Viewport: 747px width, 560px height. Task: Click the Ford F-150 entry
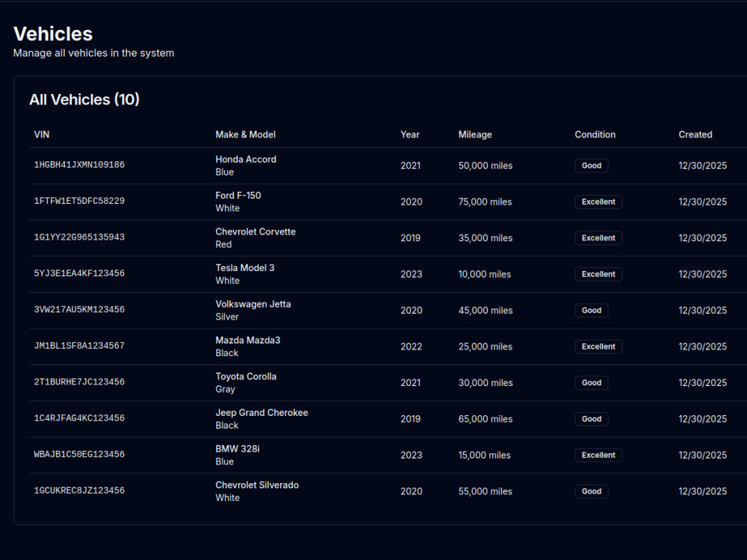238,195
